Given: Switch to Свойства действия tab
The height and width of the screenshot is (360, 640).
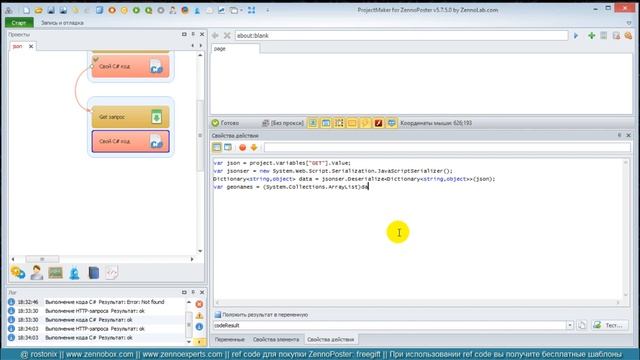Looking at the screenshot, I should [331, 340].
